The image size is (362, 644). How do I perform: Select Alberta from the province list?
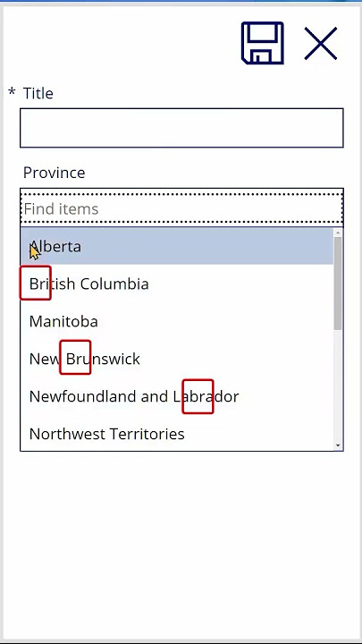click(x=177, y=246)
